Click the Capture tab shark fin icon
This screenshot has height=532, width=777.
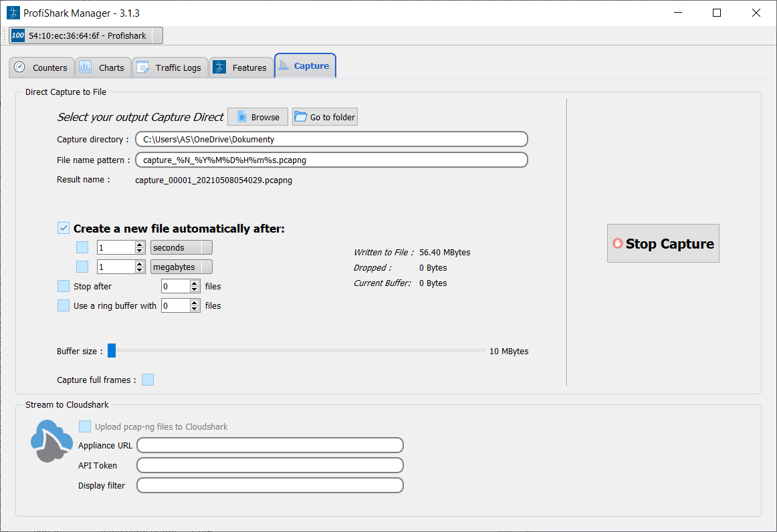[284, 65]
